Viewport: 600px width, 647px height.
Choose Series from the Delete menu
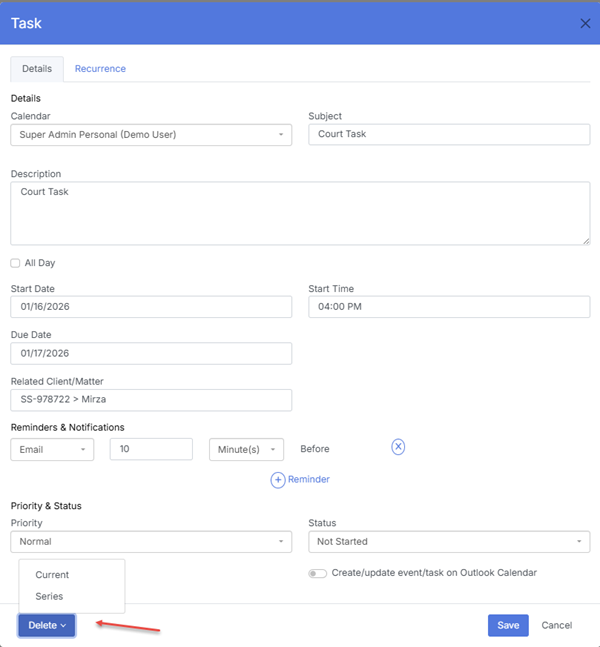[49, 596]
